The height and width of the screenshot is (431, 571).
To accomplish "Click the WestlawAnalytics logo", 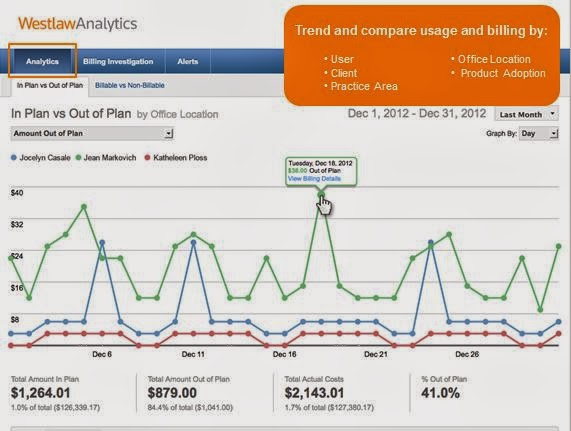I will tap(78, 23).
